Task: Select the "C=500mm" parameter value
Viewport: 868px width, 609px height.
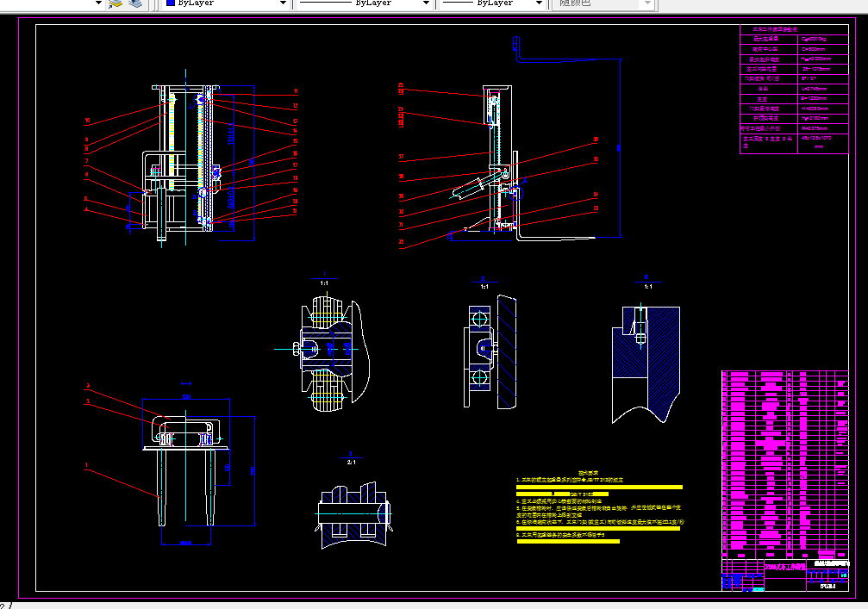Action: click(x=813, y=49)
